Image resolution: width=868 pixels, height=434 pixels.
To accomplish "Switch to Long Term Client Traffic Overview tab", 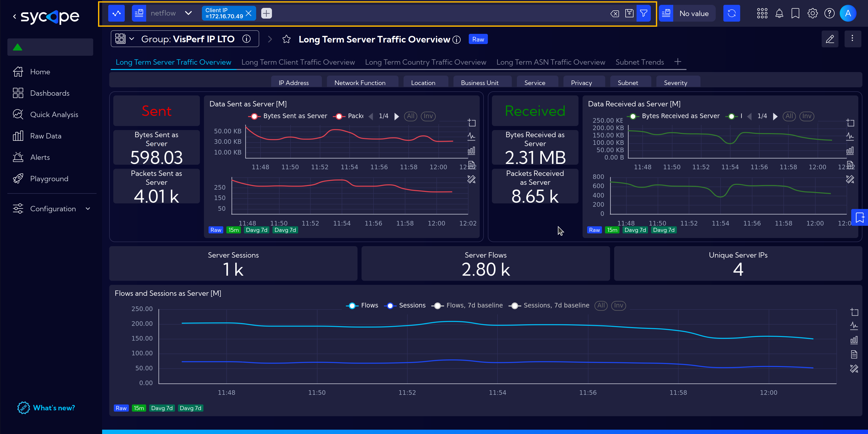I will click(x=298, y=62).
